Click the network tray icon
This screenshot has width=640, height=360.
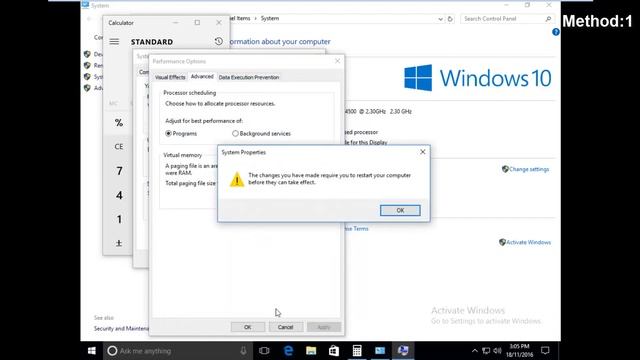(486, 351)
